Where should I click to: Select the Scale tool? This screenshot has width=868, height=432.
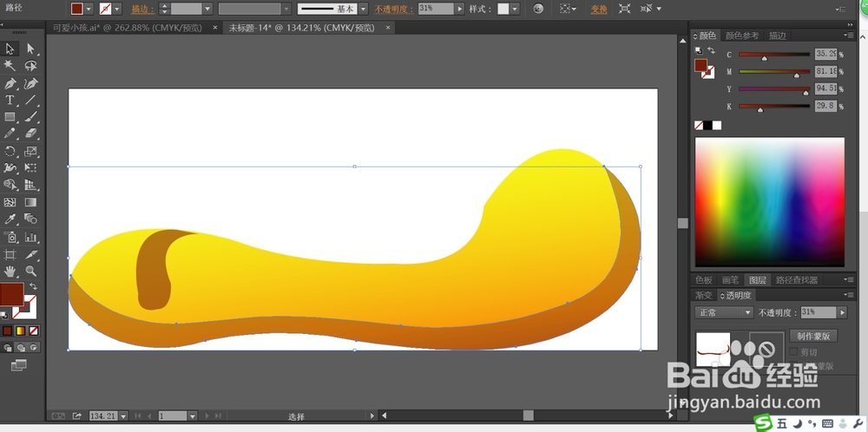pyautogui.click(x=30, y=151)
